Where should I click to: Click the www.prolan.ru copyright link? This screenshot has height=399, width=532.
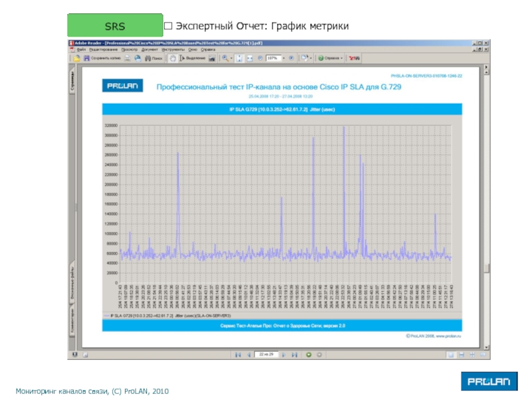click(448, 336)
